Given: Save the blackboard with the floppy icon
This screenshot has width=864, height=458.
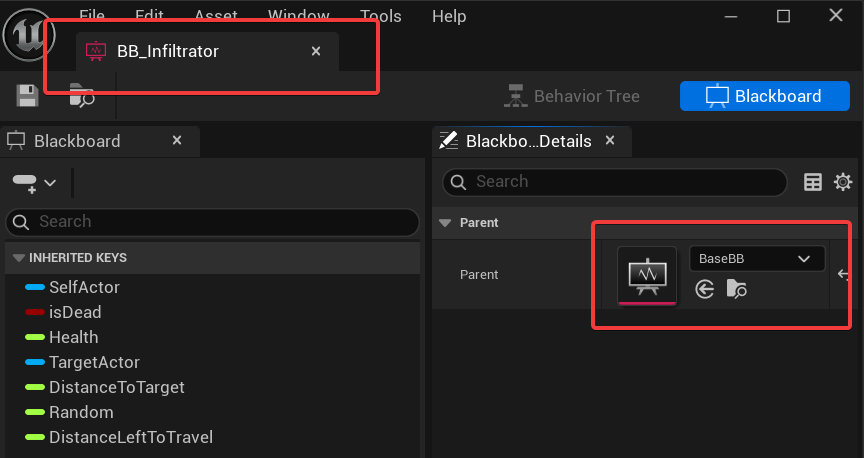Looking at the screenshot, I should point(27,96).
